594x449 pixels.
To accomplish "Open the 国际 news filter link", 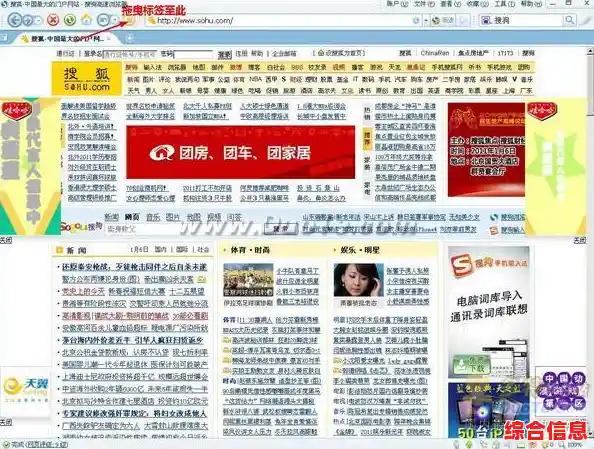I will 182,250.
